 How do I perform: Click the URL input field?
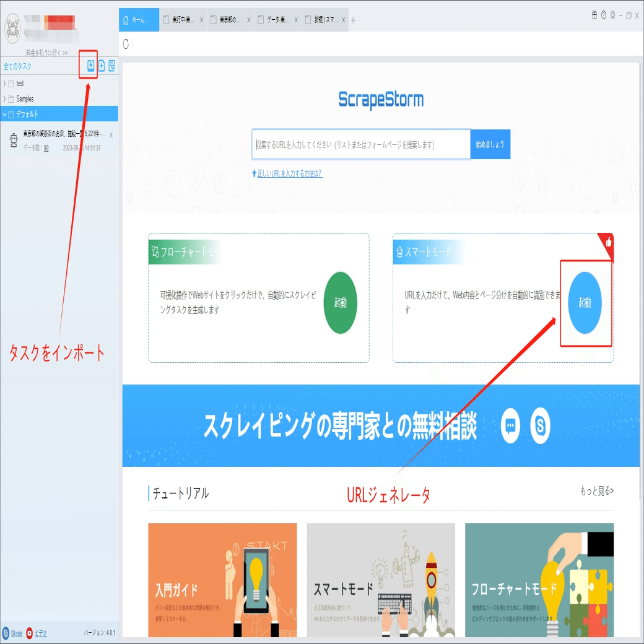(361, 144)
